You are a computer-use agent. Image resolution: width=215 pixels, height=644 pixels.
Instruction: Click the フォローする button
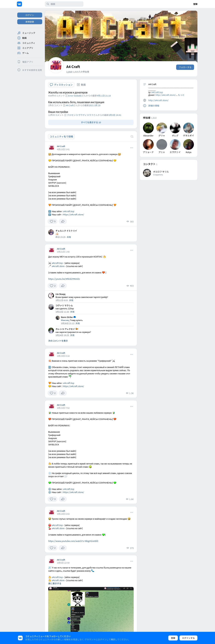pyautogui.click(x=185, y=67)
